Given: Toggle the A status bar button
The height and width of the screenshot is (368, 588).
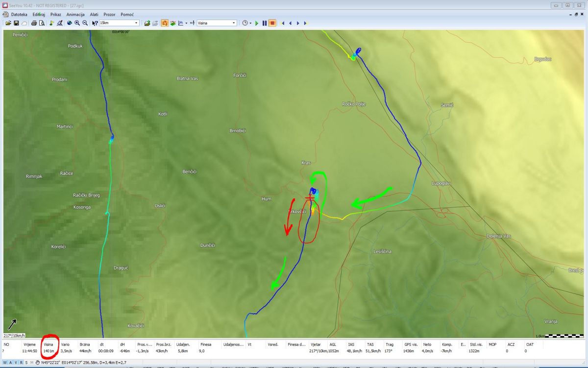Looking at the screenshot, I should click(x=10, y=363).
